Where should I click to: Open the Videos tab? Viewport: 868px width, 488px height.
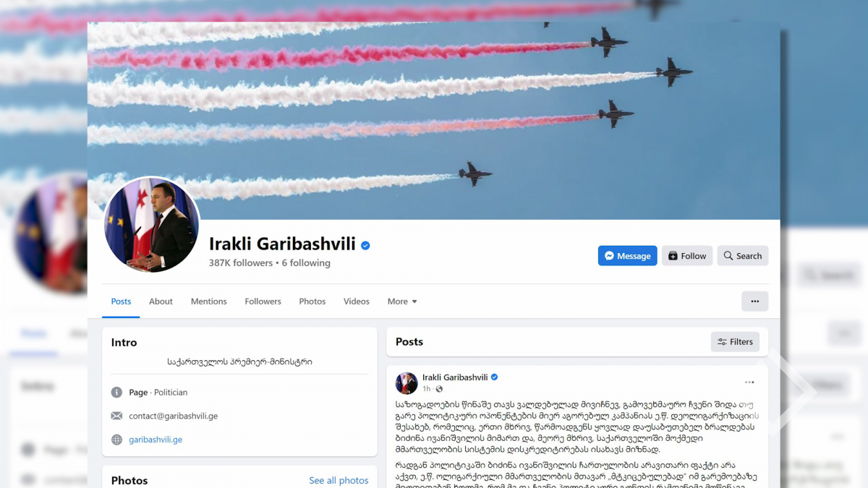pyautogui.click(x=357, y=301)
